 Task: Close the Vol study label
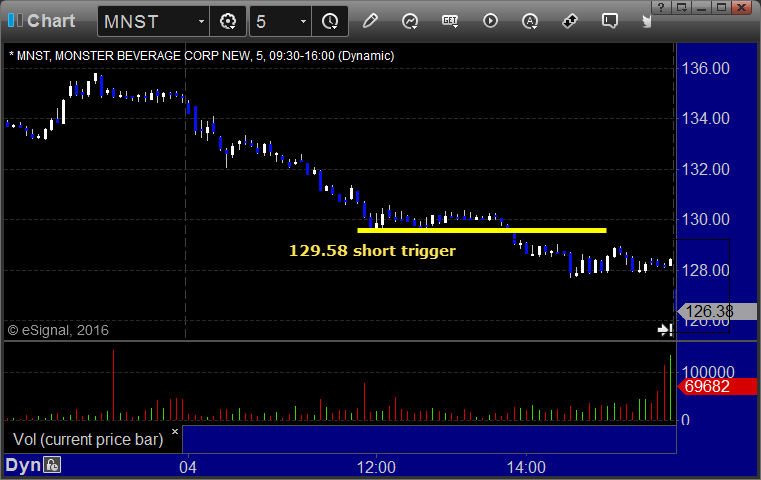click(x=175, y=431)
